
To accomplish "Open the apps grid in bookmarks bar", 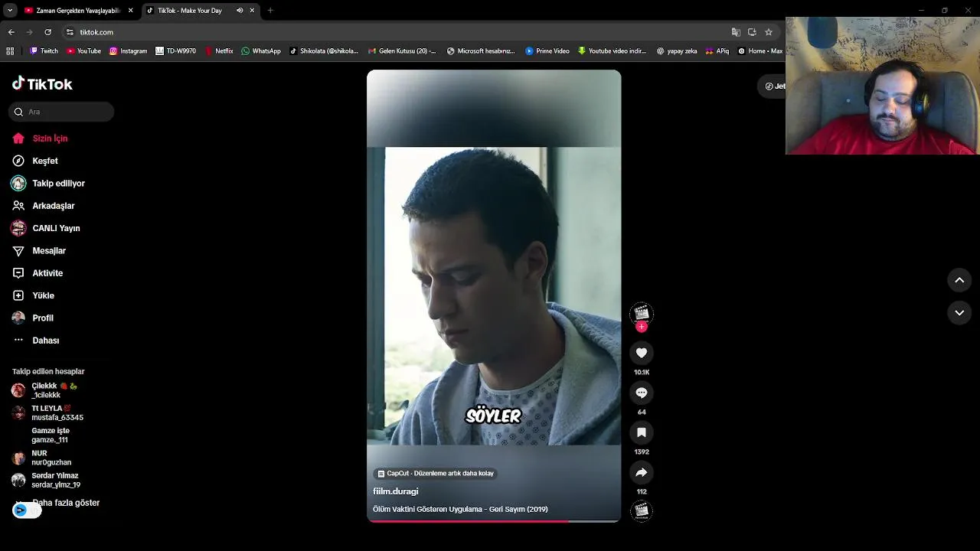I will pyautogui.click(x=10, y=51).
